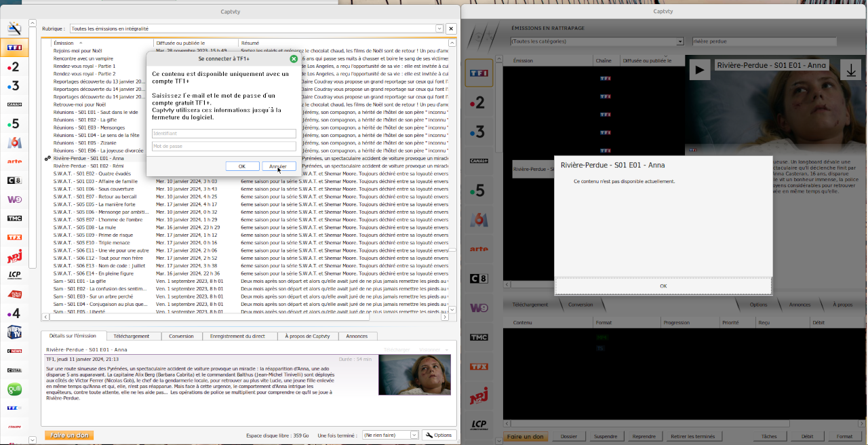Open the TMC channel listings
Screen dimensions: 868x445
coord(14,218)
